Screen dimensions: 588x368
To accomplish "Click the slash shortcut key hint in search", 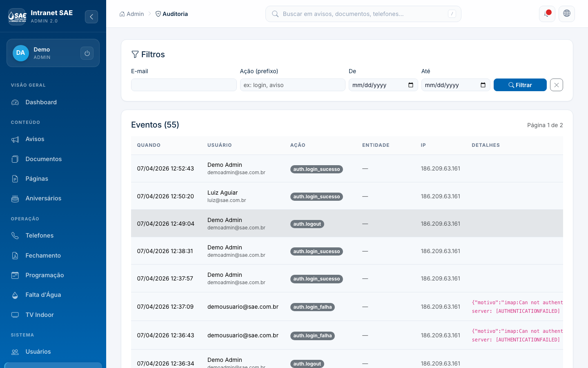I will [x=452, y=14].
